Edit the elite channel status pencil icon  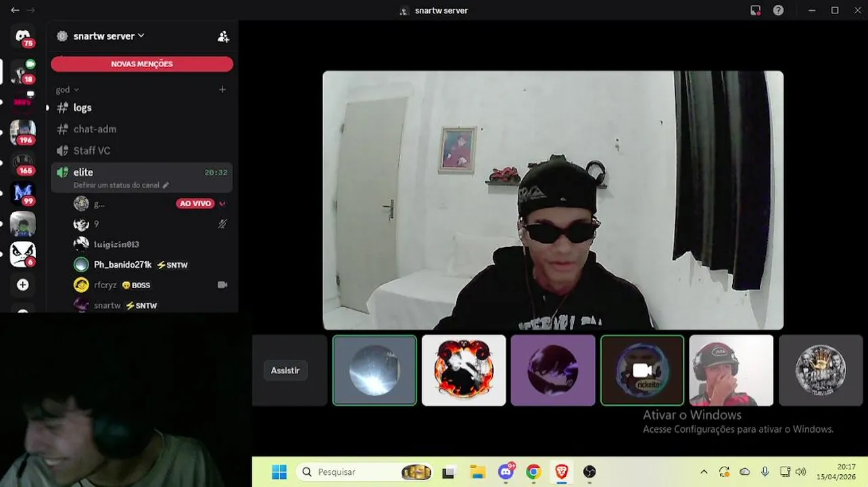pos(166,185)
